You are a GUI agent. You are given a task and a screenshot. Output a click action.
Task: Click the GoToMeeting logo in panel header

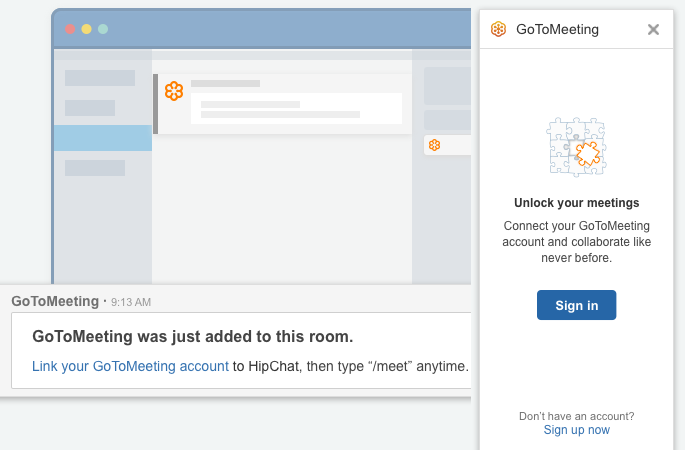point(498,29)
